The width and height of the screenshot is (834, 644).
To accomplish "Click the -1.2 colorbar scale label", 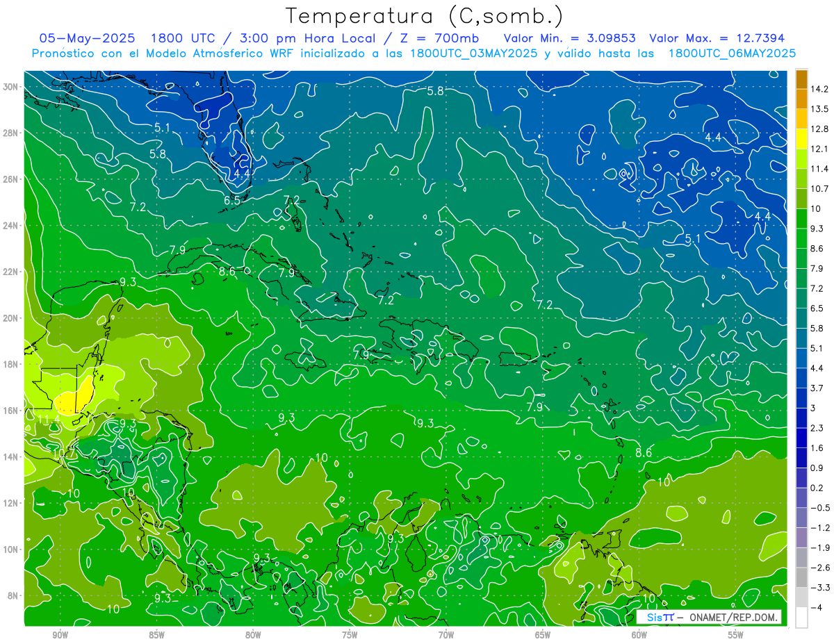I will coord(819,528).
